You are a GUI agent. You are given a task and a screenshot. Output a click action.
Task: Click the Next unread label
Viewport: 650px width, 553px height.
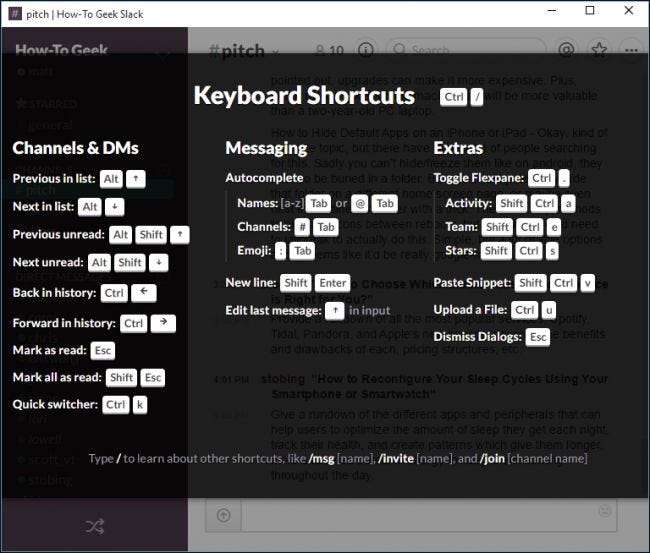(x=48, y=262)
